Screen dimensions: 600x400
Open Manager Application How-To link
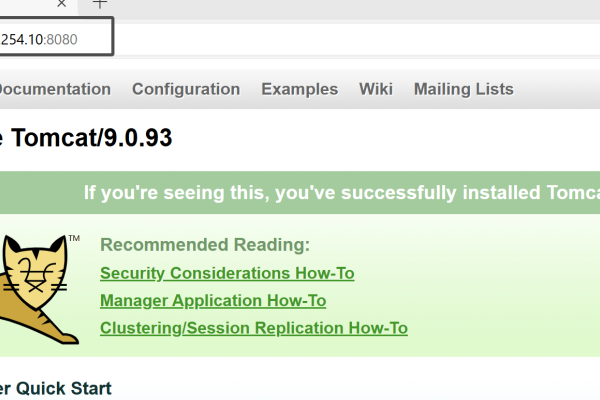(x=213, y=300)
